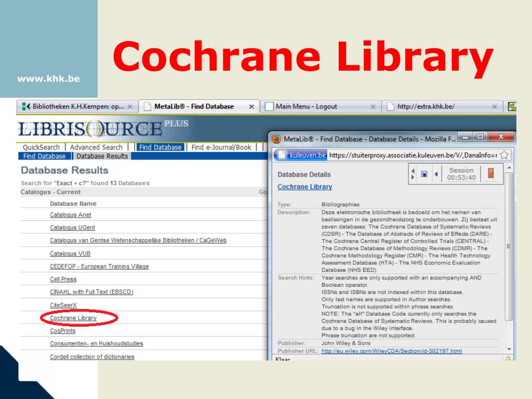Click Cochrane Library heading link in popup
Viewport: 532px width, 399px height.
[304, 187]
